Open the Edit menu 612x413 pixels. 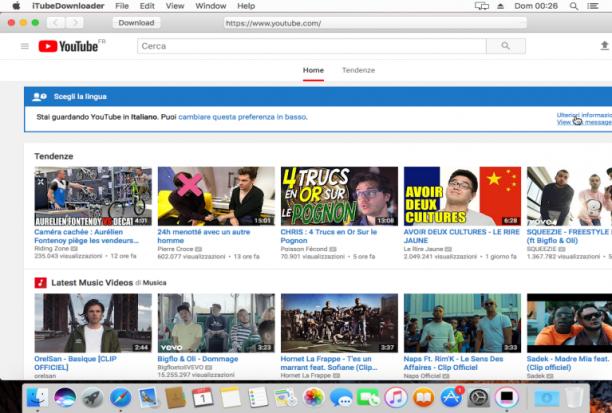[x=147, y=6]
